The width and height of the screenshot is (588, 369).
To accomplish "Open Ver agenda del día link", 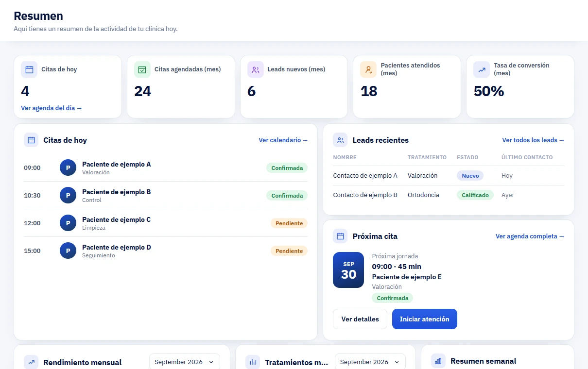I will pyautogui.click(x=52, y=108).
